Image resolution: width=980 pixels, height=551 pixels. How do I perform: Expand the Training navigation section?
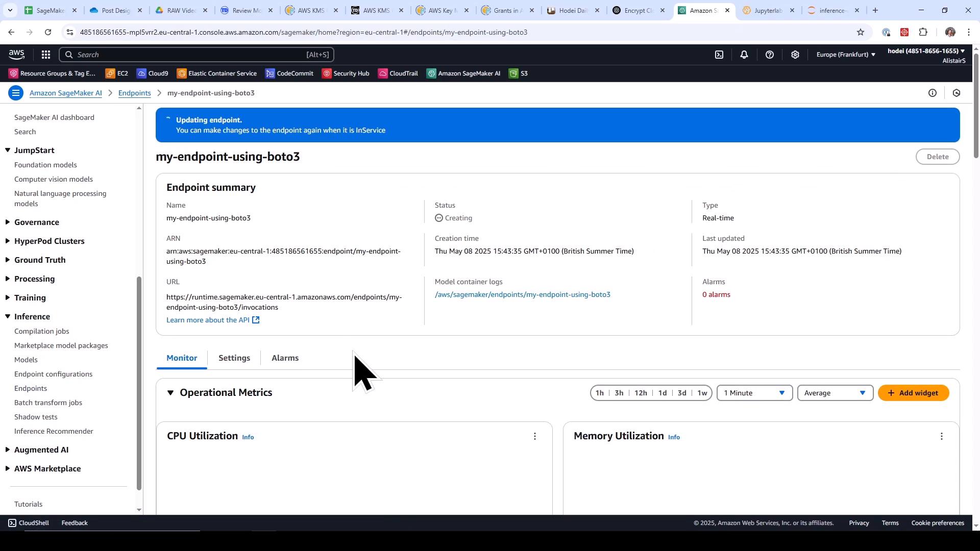[x=8, y=298]
